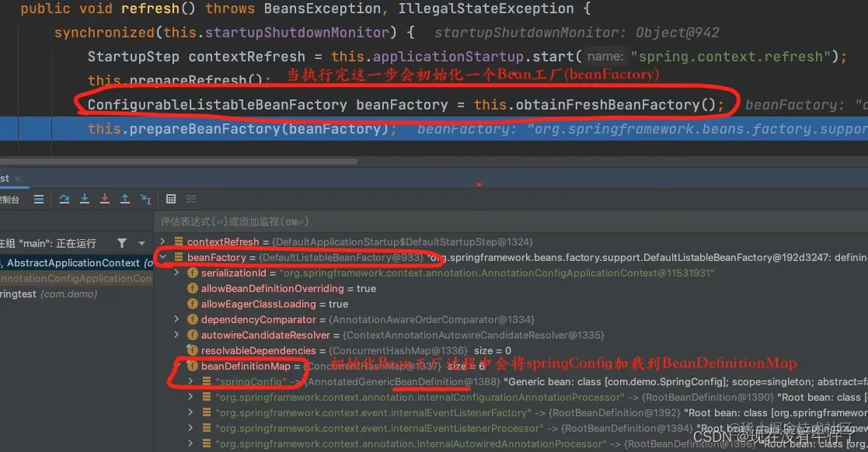
Task: Expand the internalAutowiredAnnotationProcessor entry
Action: pos(190,443)
